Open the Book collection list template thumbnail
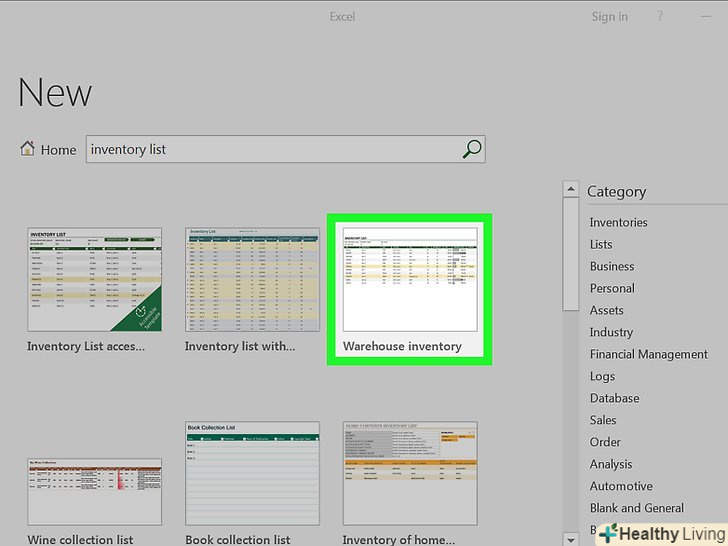This screenshot has width=728, height=546. coord(253,473)
